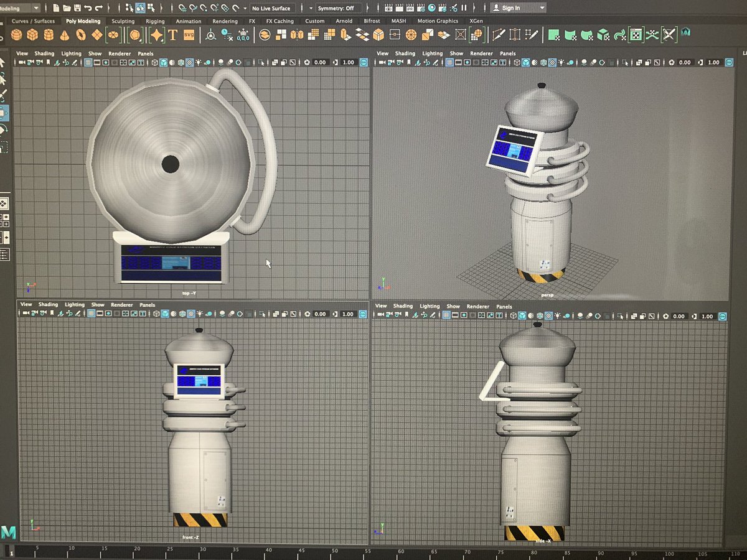
Task: Create a polygon plane from the shelf
Action: click(97, 35)
